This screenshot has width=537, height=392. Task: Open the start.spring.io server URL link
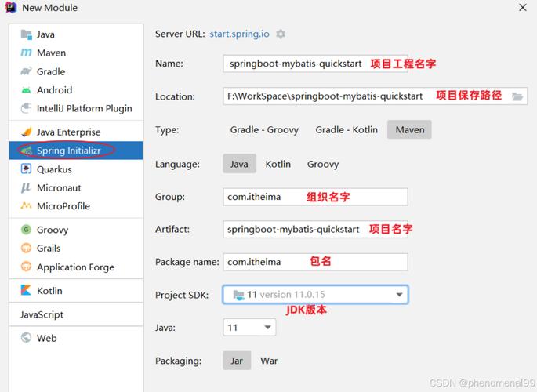[x=239, y=34]
